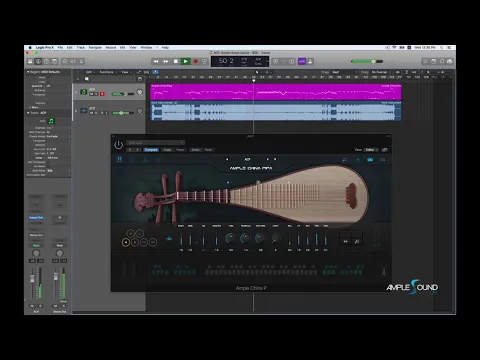Toggle the purple count-in button
The image size is (480, 360).
pyautogui.click(x=302, y=61)
